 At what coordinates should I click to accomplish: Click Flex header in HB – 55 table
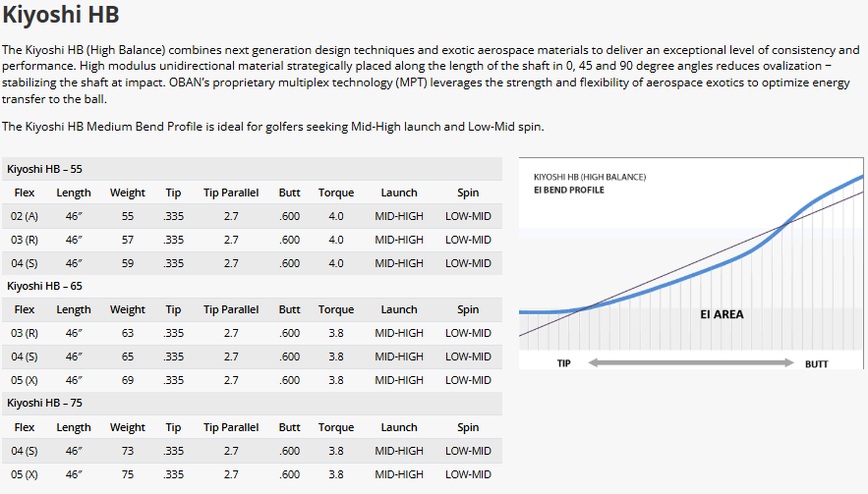[x=25, y=193]
